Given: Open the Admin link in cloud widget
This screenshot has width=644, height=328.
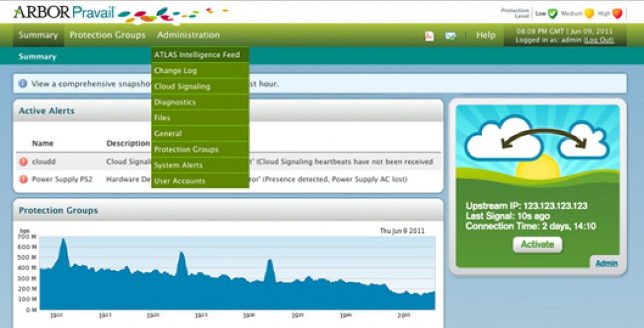Looking at the screenshot, I should tap(606, 264).
